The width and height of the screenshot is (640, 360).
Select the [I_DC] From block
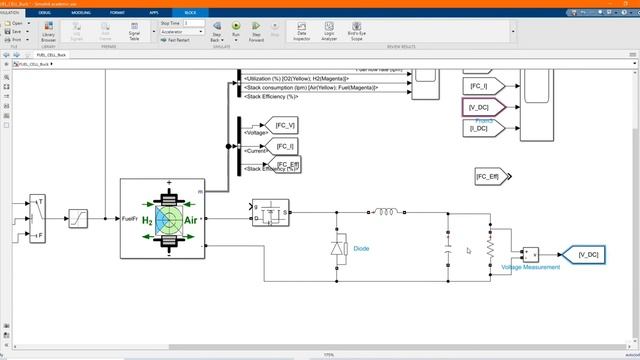(484, 128)
